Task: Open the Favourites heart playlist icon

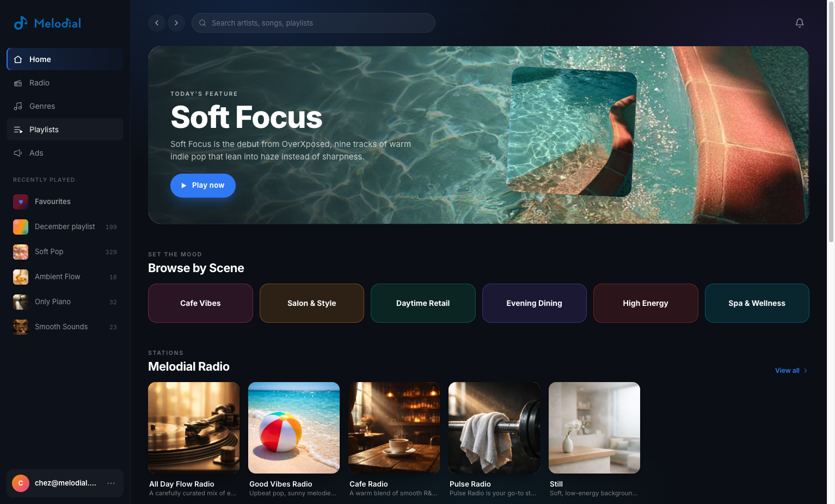Action: [21, 201]
